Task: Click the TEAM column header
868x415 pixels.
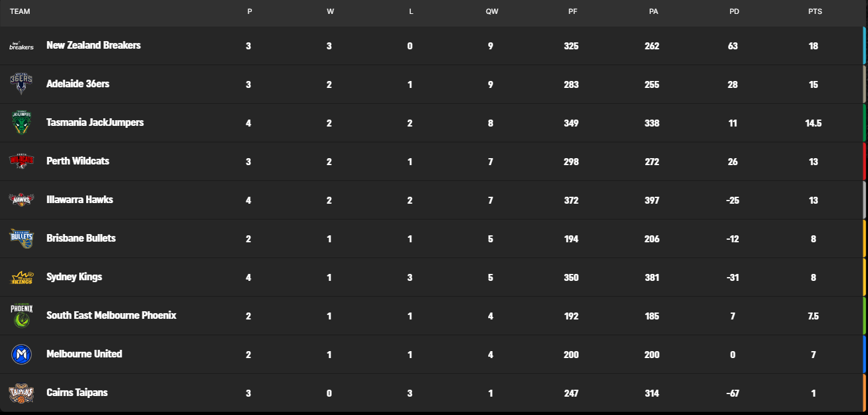Action: (x=20, y=11)
